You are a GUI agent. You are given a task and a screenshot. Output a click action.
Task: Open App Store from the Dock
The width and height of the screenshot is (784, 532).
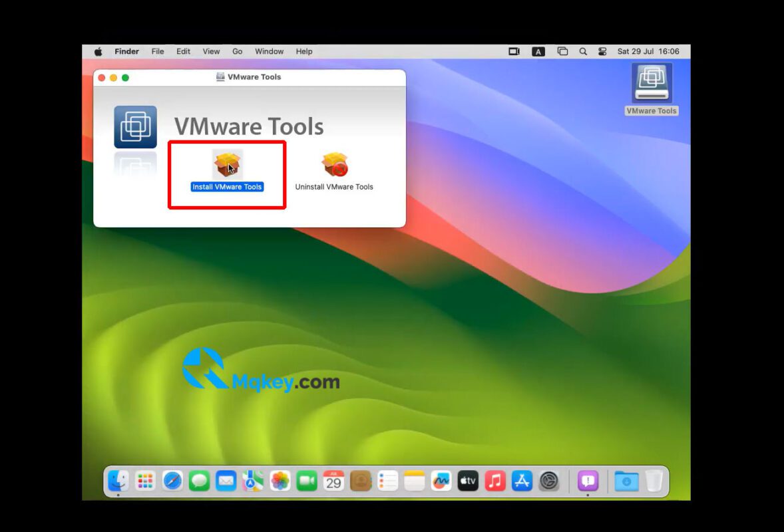pyautogui.click(x=522, y=481)
